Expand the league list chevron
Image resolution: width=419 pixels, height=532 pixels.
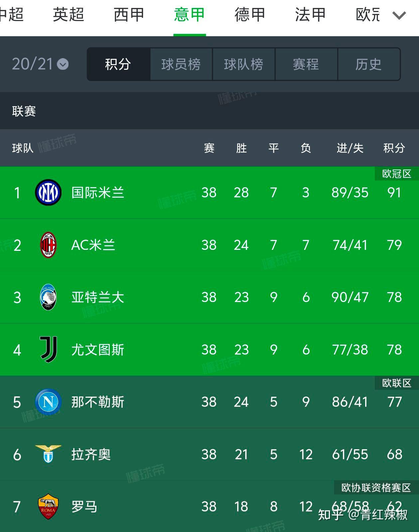coord(399,15)
